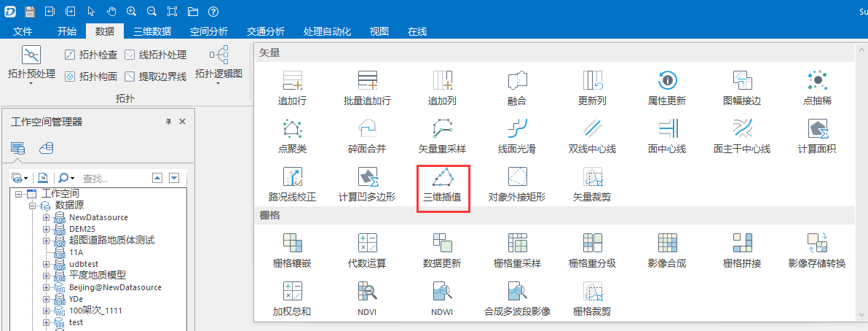The image size is (868, 331).
Task: Switch to the 处理自动化 tab
Action: [327, 31]
